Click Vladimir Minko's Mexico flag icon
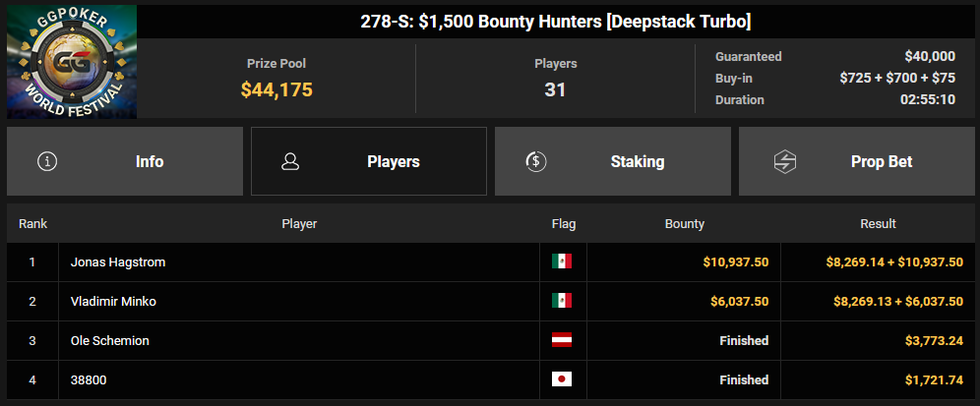980x406 pixels. (x=561, y=301)
